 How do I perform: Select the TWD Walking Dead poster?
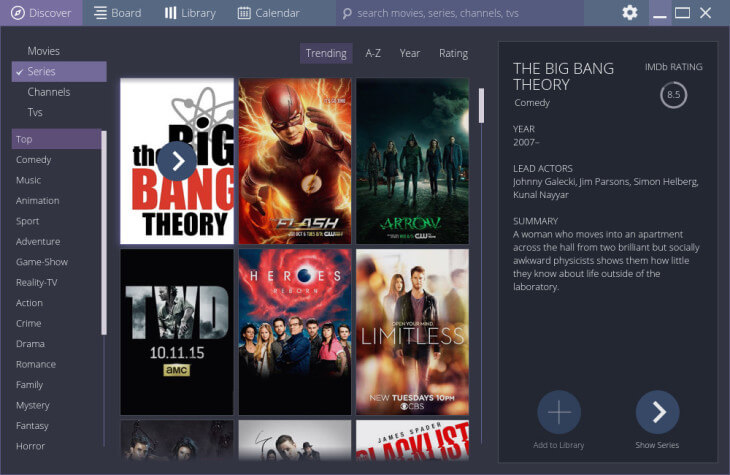(x=177, y=332)
